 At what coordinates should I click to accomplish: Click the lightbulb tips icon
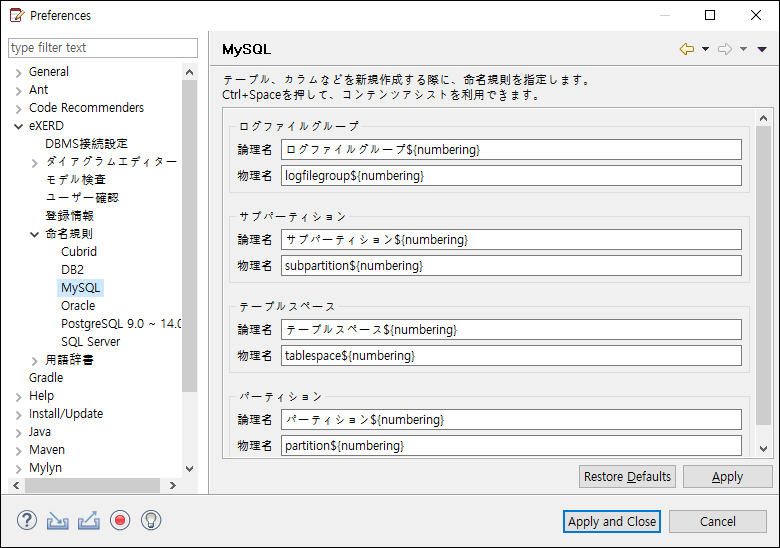point(151,521)
